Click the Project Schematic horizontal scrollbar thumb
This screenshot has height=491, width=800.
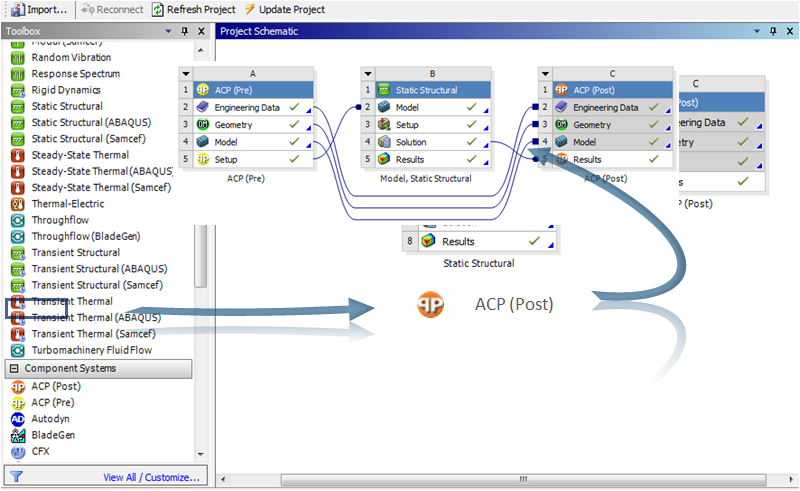point(523,479)
